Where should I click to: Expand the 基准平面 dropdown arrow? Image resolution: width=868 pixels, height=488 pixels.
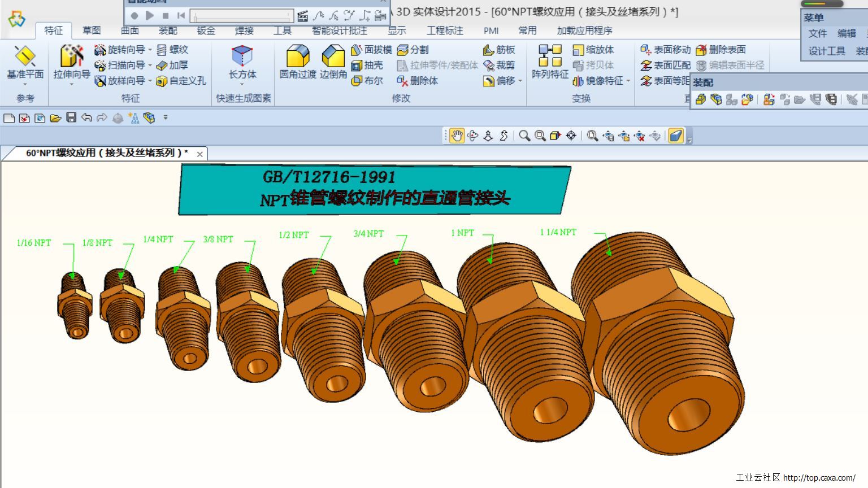(x=25, y=84)
